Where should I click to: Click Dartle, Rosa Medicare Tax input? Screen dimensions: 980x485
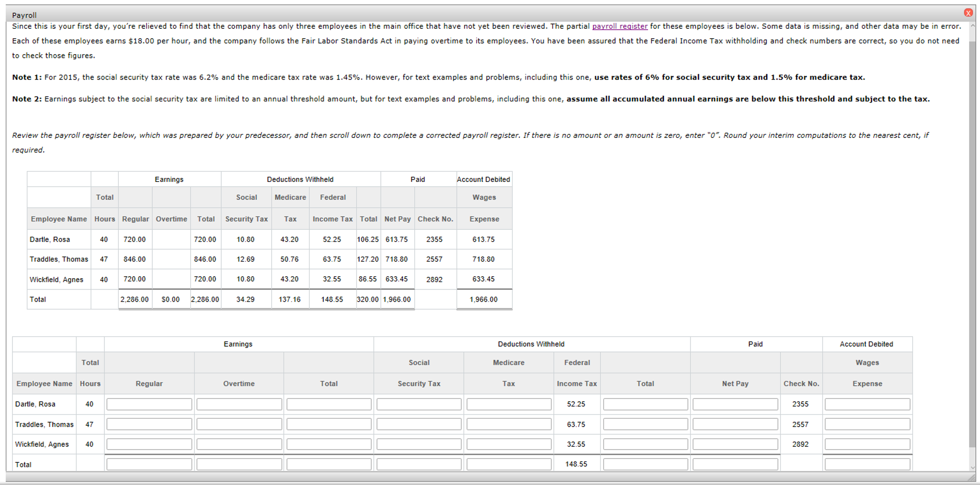tap(509, 404)
